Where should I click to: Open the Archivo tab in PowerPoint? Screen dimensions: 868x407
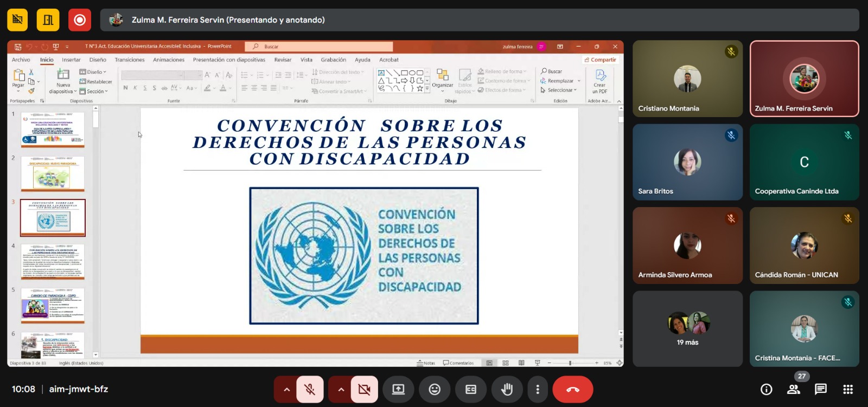coord(21,60)
